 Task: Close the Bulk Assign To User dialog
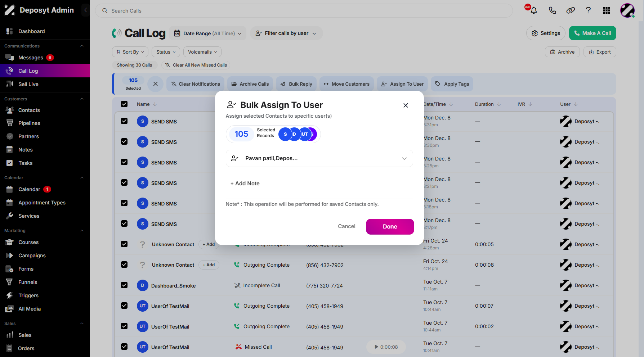pyautogui.click(x=406, y=105)
